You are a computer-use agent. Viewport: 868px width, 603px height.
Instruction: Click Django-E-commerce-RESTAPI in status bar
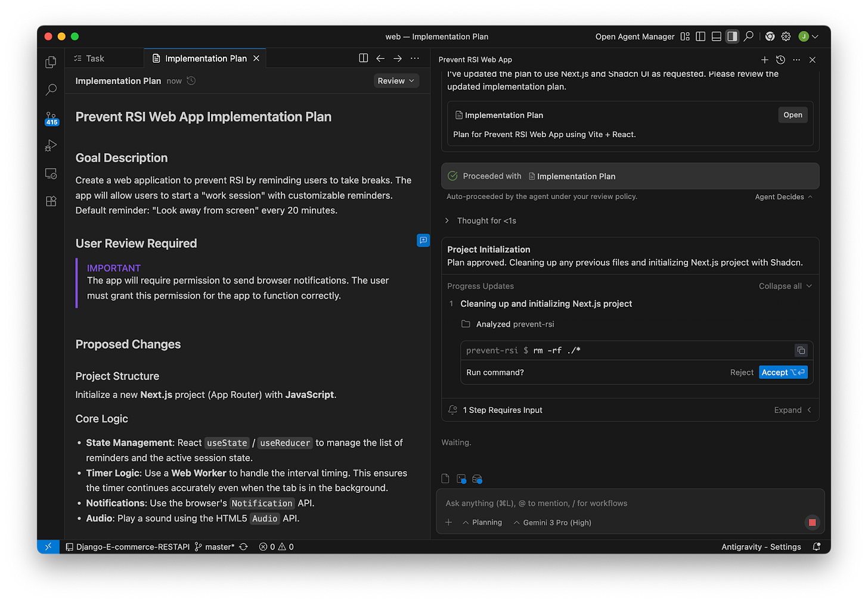coord(128,546)
